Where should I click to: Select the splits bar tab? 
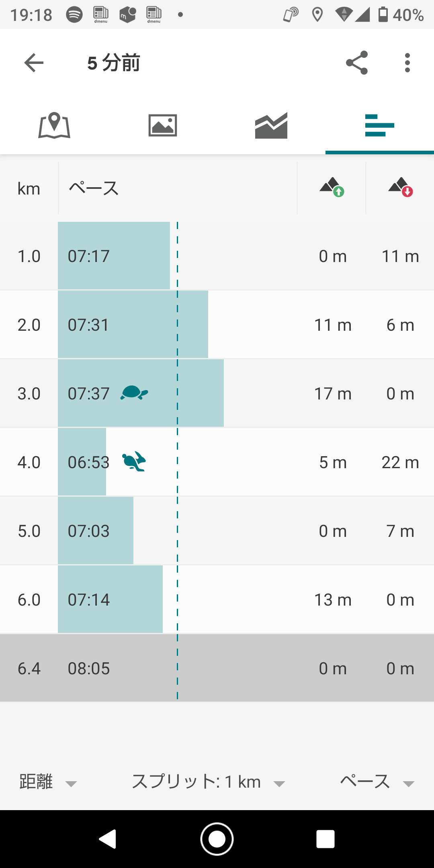[379, 125]
